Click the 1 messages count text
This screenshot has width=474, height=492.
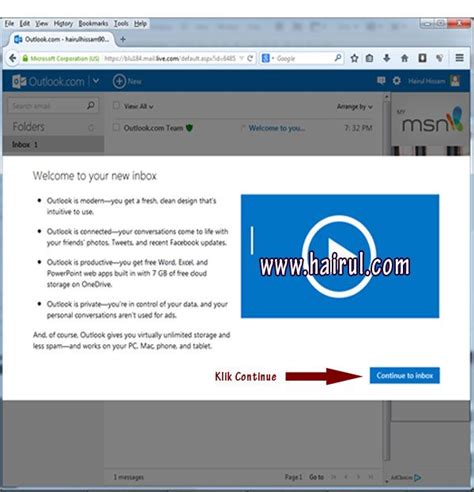pos(129,477)
